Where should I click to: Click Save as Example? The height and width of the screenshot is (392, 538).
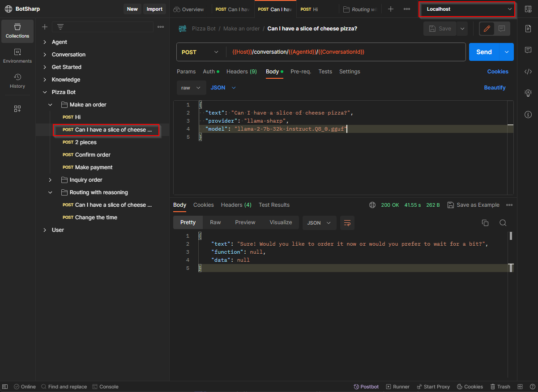474,205
